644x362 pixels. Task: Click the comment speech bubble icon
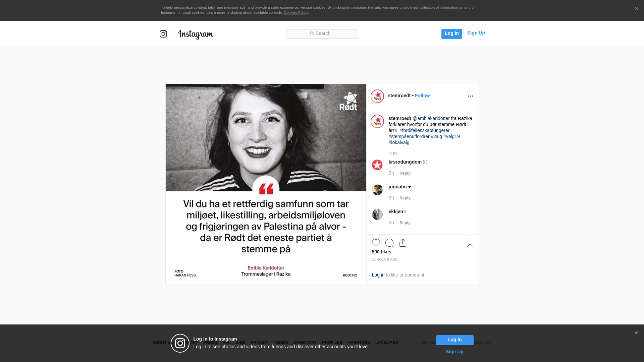[389, 243]
